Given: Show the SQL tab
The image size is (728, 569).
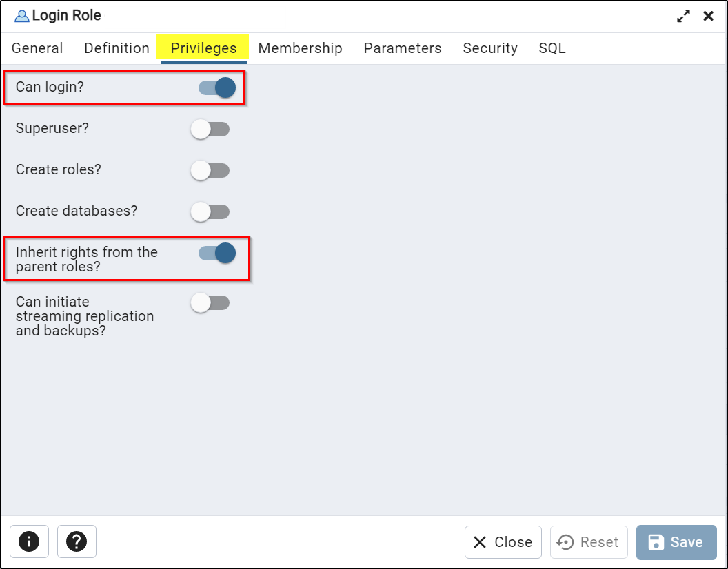Looking at the screenshot, I should (x=552, y=48).
